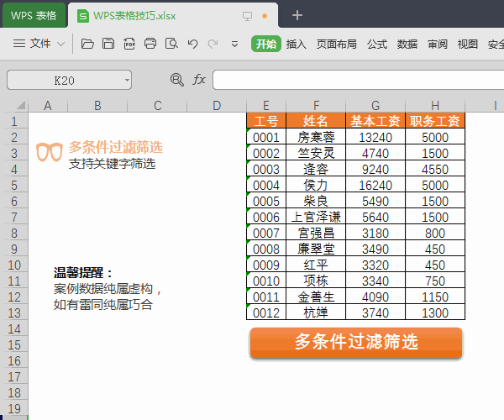
Task: Add a new document tab with plus
Action: click(297, 15)
